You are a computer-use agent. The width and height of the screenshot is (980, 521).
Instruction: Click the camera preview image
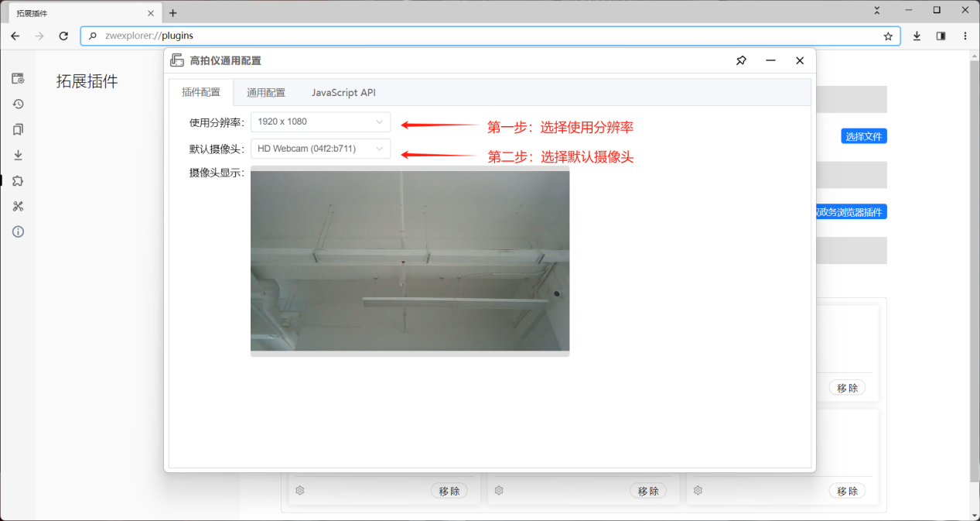pos(410,261)
